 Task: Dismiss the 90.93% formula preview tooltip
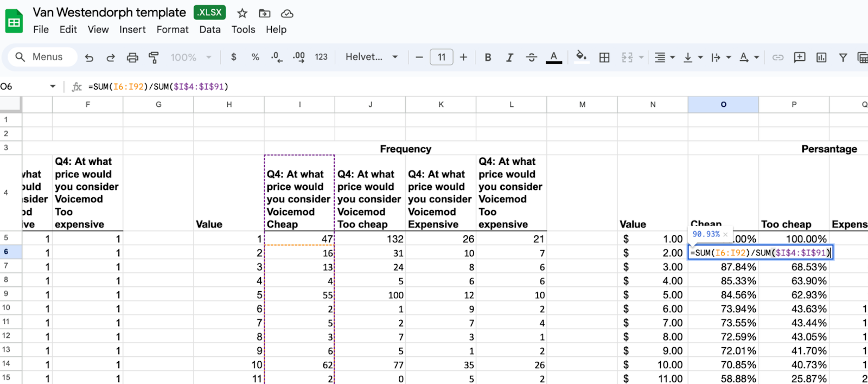tap(725, 234)
